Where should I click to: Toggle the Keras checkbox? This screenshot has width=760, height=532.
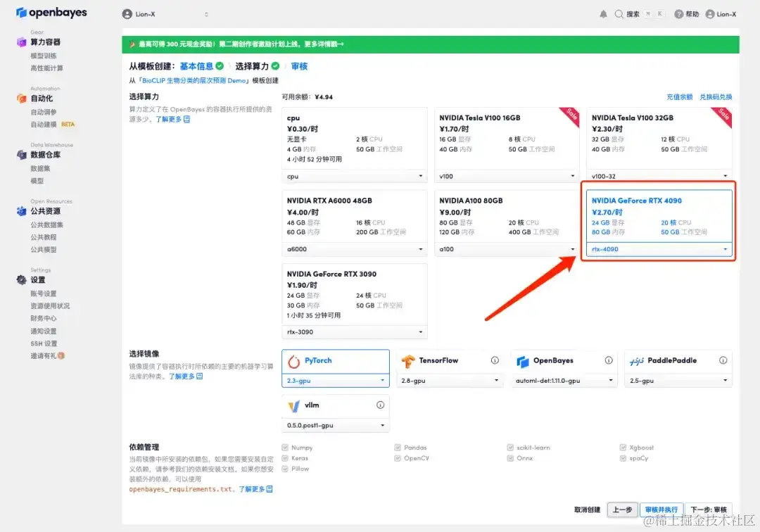285,458
